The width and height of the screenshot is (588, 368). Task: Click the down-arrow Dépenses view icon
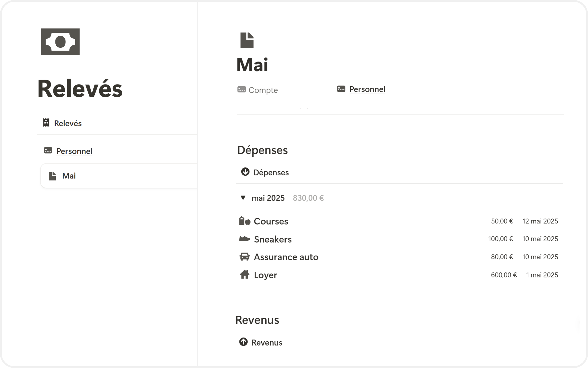pos(245,172)
